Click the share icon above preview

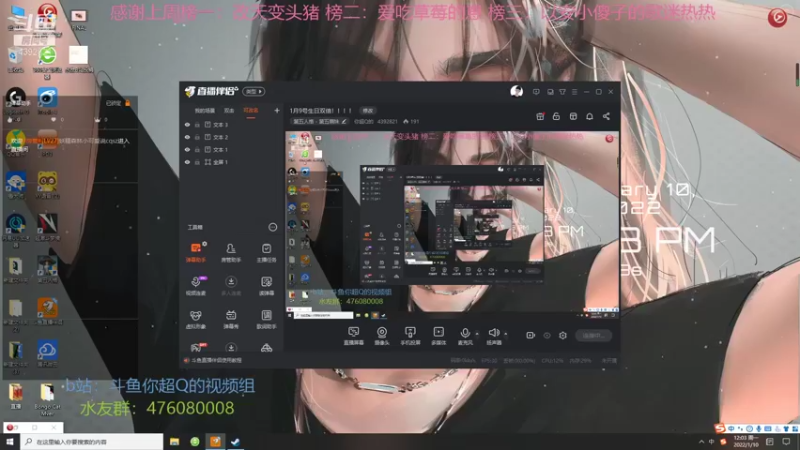coord(606,116)
